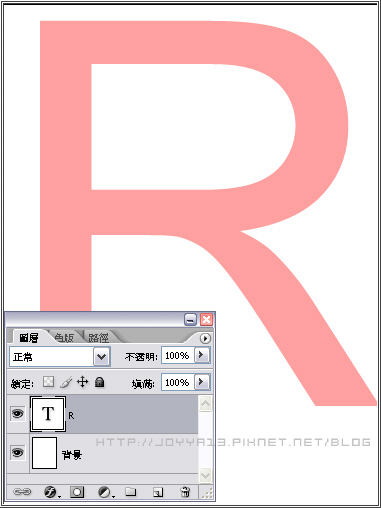Delete layer with trash icon
The width and height of the screenshot is (381, 508).
point(185,492)
